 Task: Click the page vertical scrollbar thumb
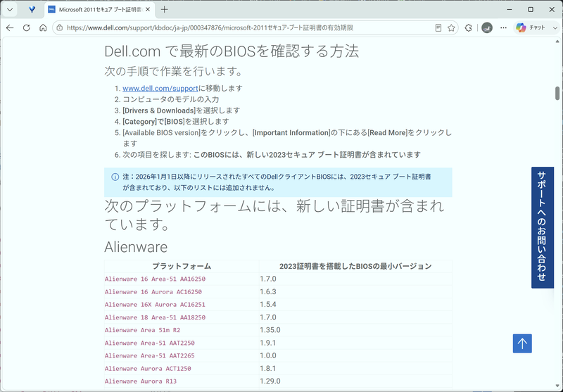[557, 93]
